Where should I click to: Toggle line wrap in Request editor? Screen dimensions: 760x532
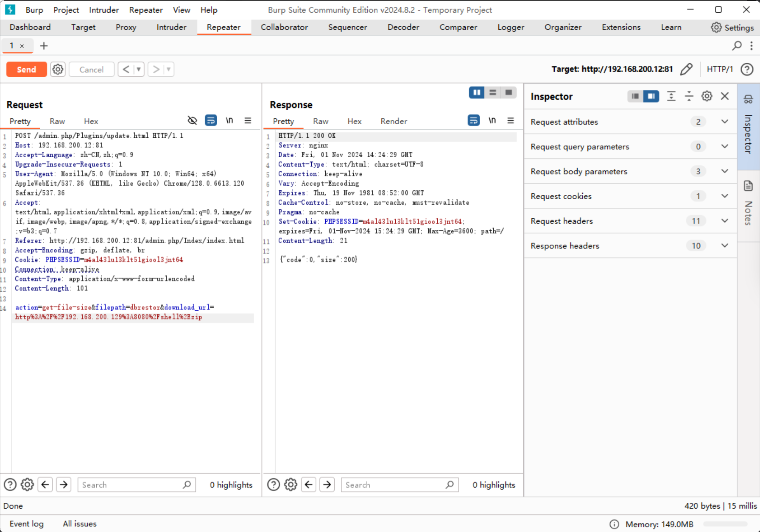pos(211,120)
